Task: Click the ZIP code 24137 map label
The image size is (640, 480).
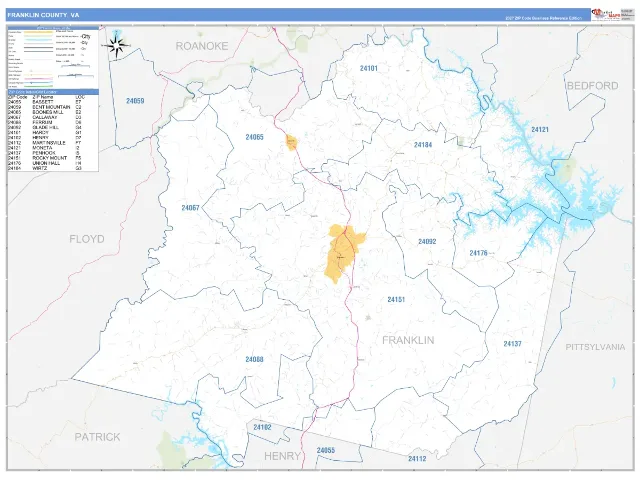Action: coord(512,344)
